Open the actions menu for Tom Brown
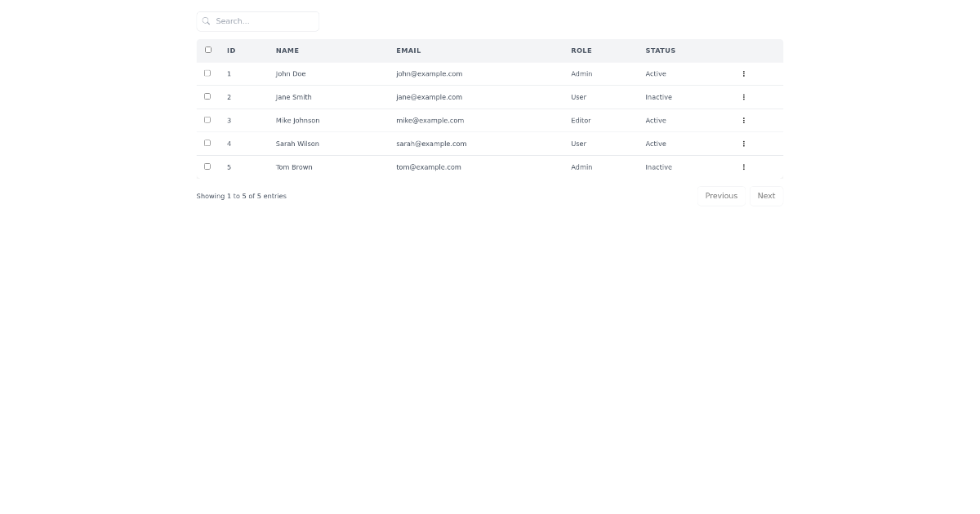This screenshot has width=980, height=514. coord(743,166)
